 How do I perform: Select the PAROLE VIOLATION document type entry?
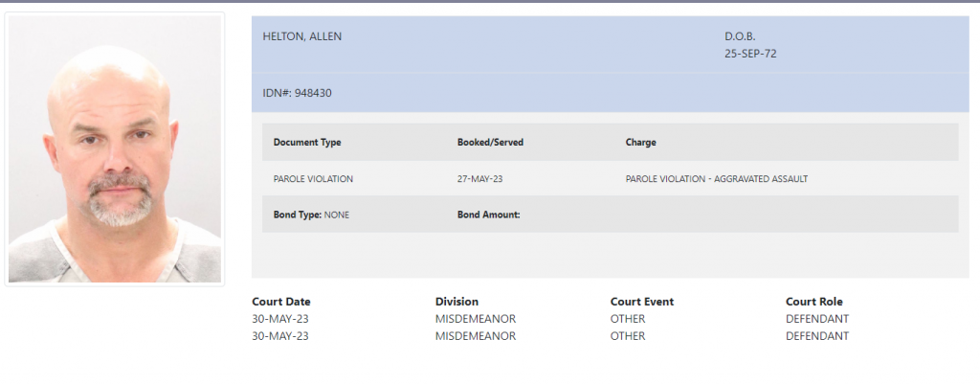pos(313,178)
